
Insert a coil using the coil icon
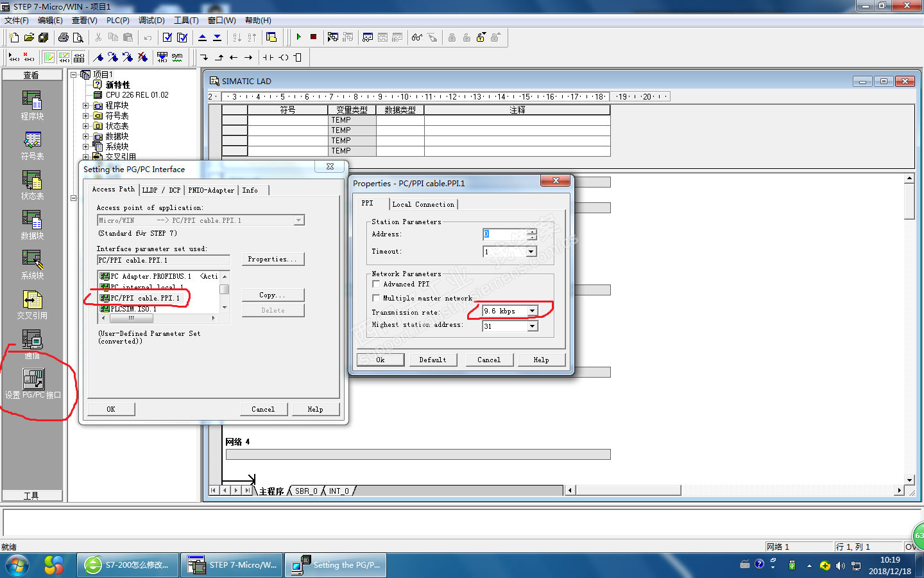(x=283, y=57)
